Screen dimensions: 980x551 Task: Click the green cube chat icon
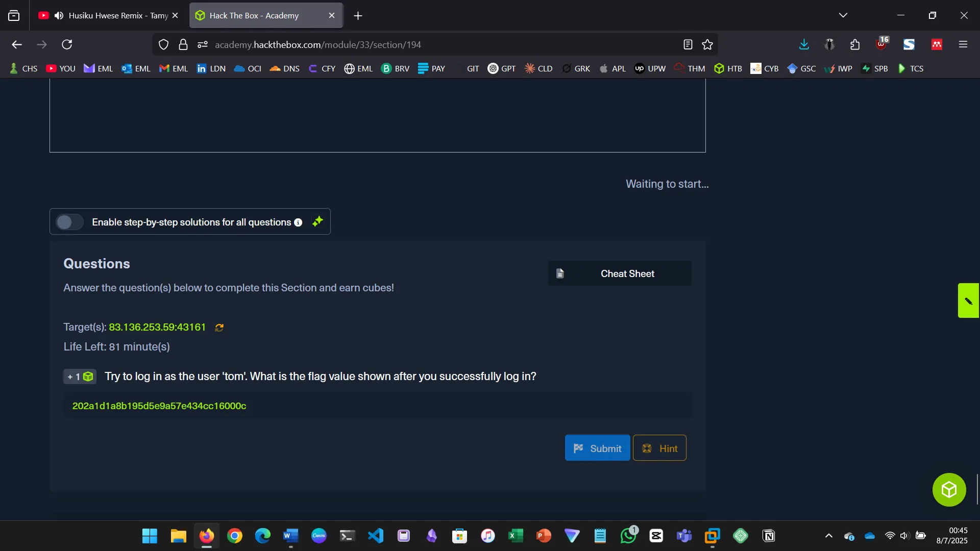949,490
